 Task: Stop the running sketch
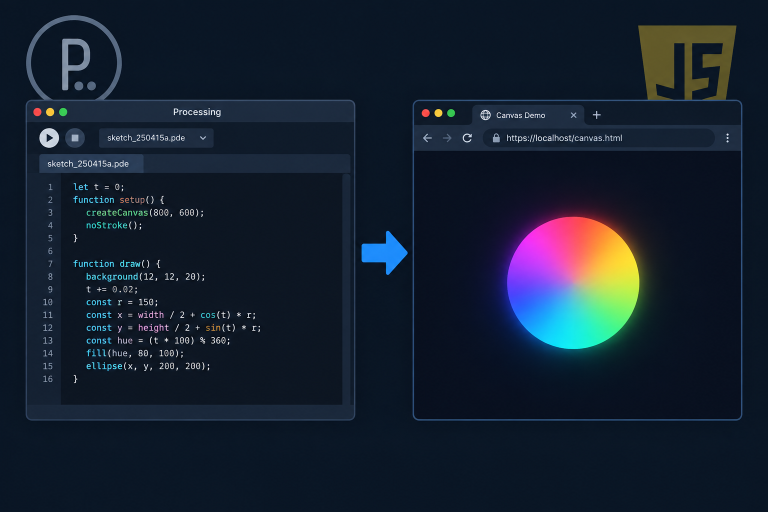pos(75,138)
